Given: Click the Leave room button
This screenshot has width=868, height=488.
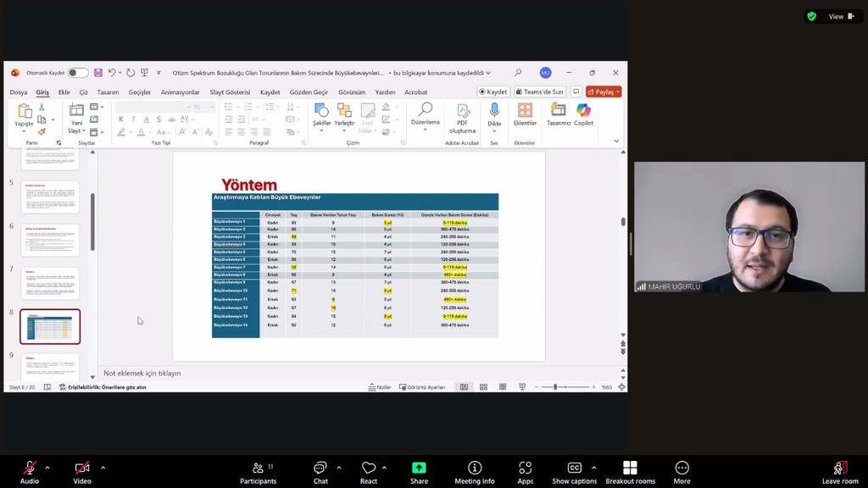Looking at the screenshot, I should (840, 473).
